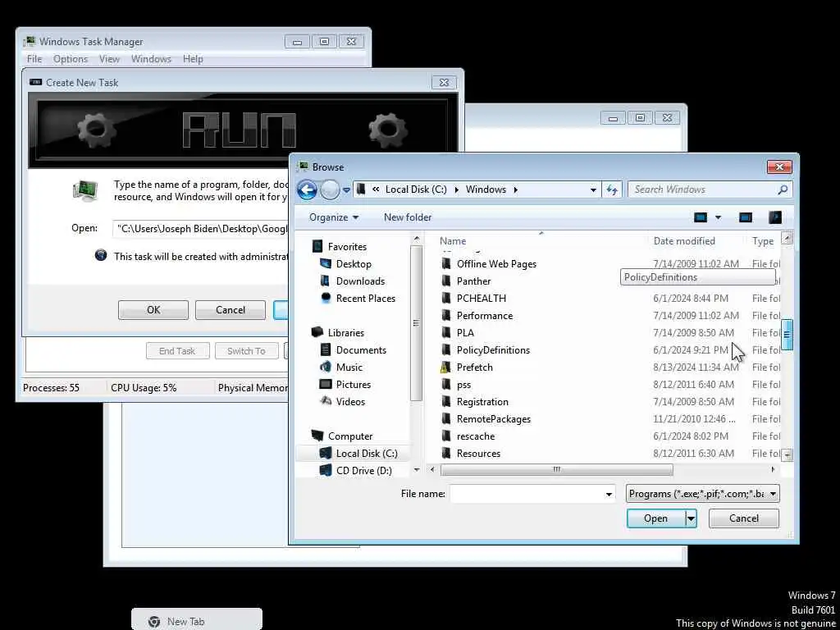Select the RemotePackages folder name

pyautogui.click(x=493, y=419)
